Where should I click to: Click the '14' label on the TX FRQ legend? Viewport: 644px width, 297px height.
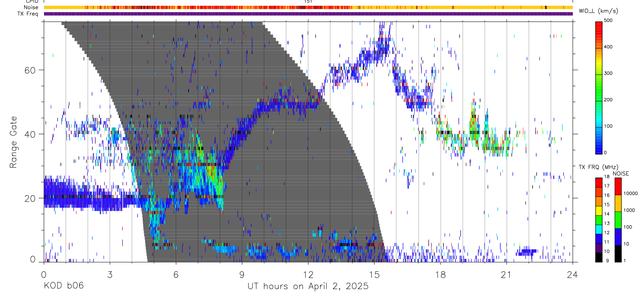[607, 214]
